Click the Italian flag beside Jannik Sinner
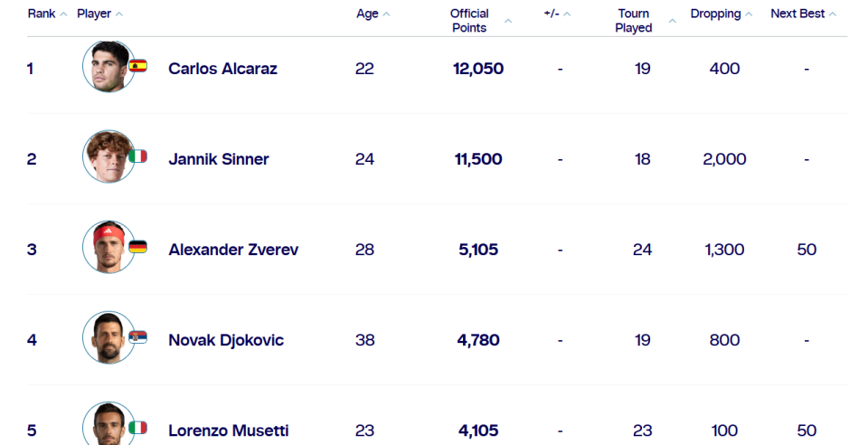Image resolution: width=868 pixels, height=445 pixels. tap(138, 156)
